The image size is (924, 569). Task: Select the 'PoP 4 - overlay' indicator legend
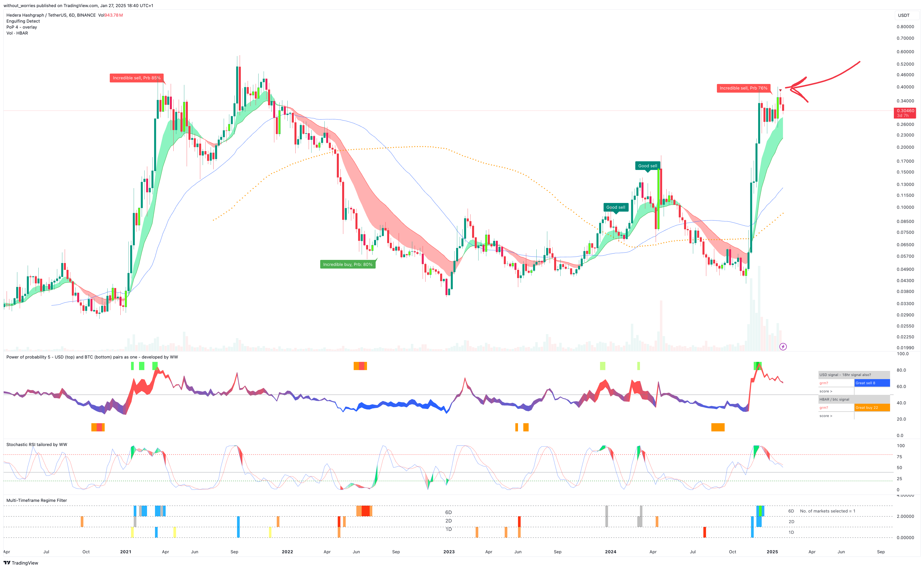click(x=22, y=27)
